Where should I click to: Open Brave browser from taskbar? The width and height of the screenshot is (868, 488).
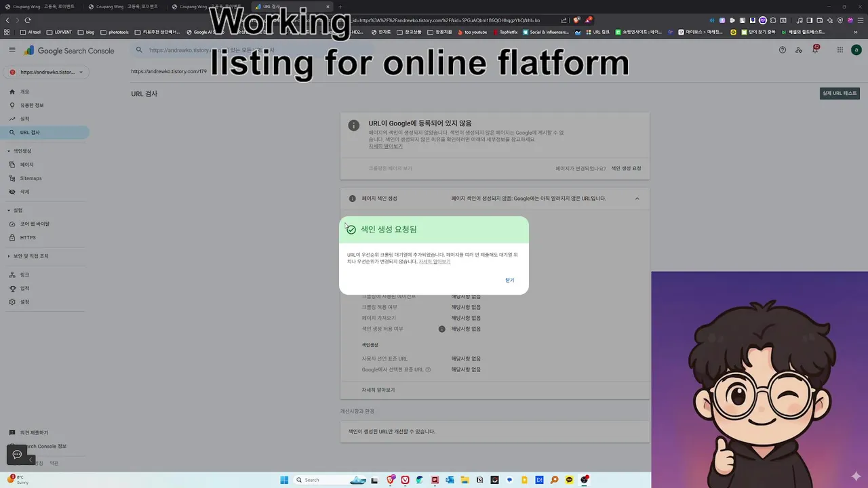click(391, 480)
